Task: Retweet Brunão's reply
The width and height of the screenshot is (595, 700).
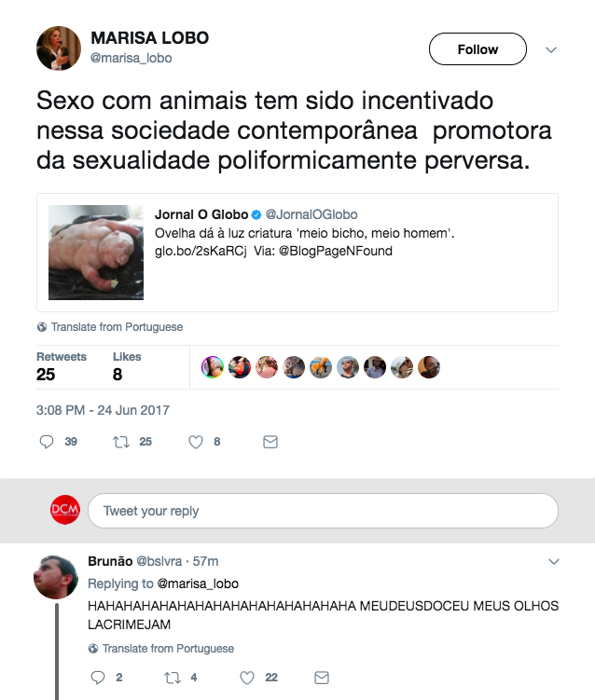Action: [x=173, y=678]
